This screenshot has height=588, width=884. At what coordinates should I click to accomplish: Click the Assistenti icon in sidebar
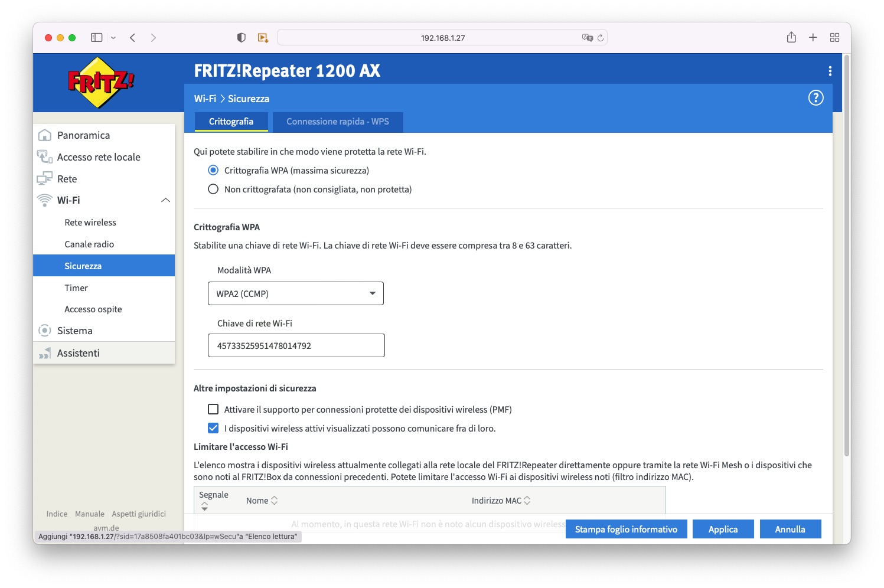pyautogui.click(x=44, y=353)
